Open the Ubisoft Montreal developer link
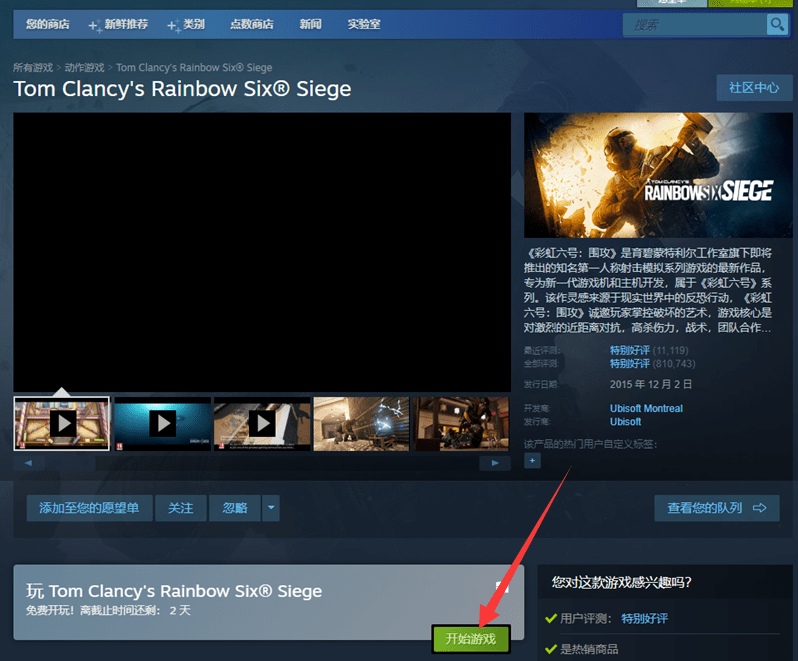The width and height of the screenshot is (798, 661). 646,408
